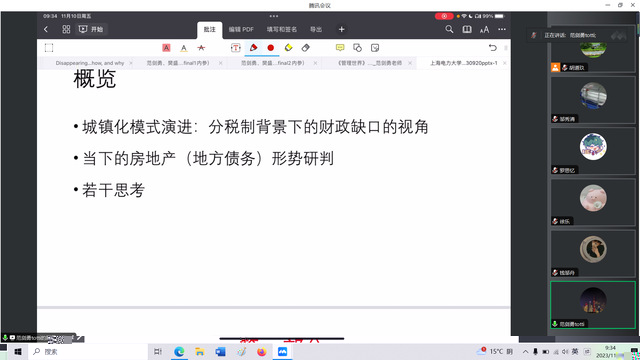
Task: Open Word from the taskbar
Action: coord(220,351)
